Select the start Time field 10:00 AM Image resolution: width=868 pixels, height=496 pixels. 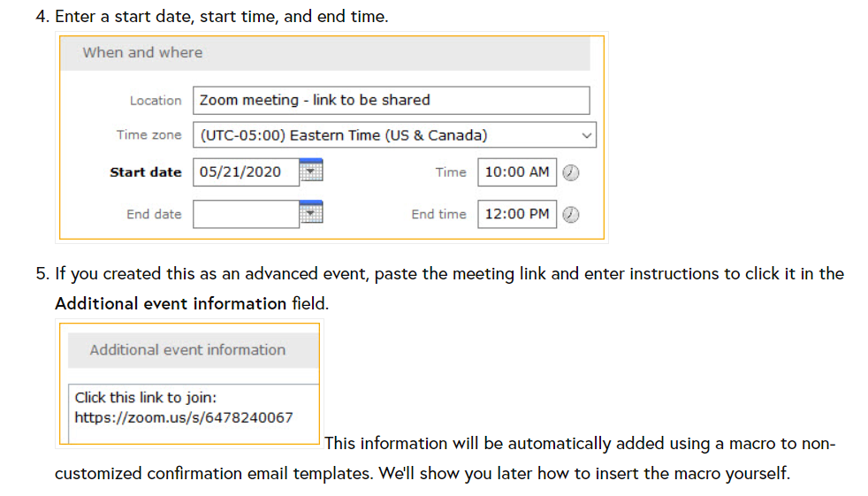517,172
